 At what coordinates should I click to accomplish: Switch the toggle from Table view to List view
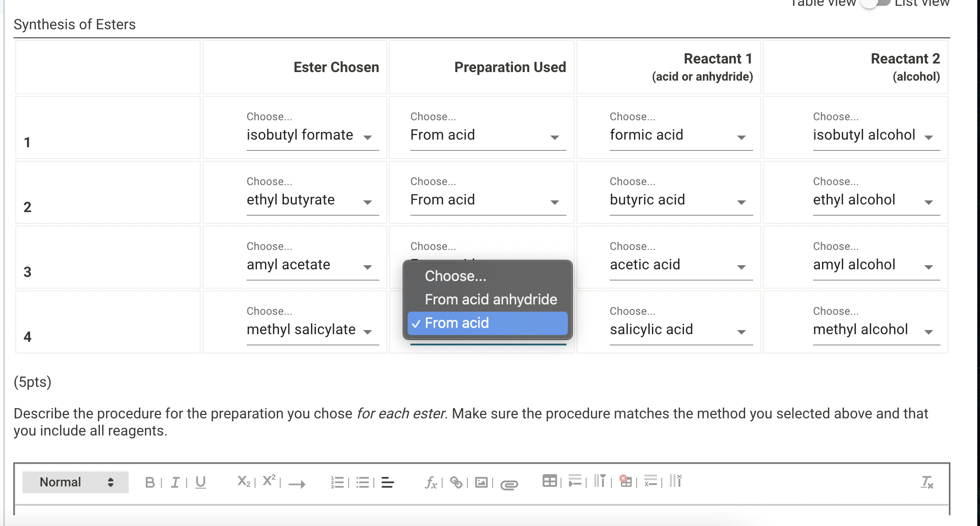[875, 4]
